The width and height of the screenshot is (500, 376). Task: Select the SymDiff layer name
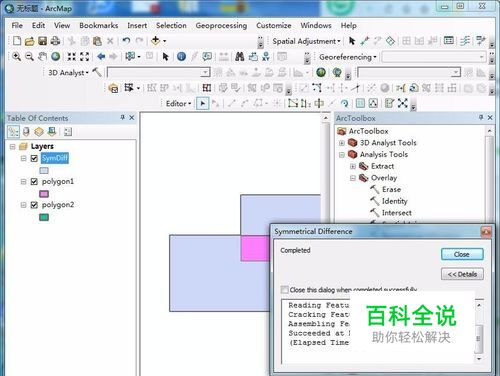pyautogui.click(x=55, y=158)
